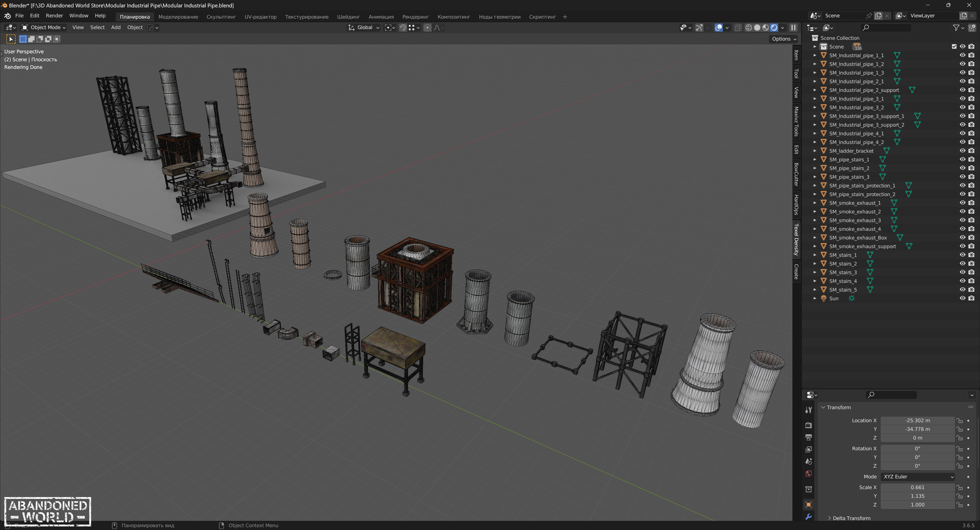Switch viewport to Material Preview shading

pos(765,27)
